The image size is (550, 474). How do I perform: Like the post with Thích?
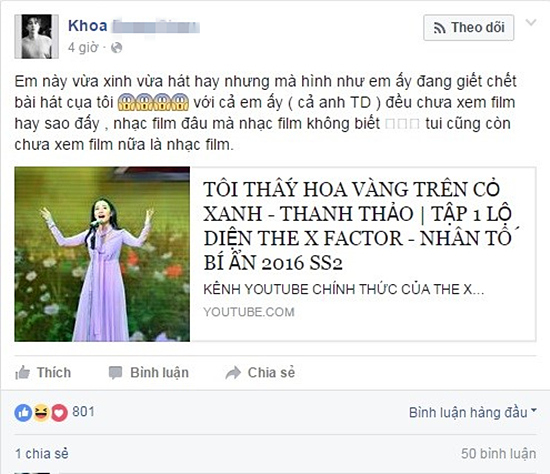click(x=43, y=373)
